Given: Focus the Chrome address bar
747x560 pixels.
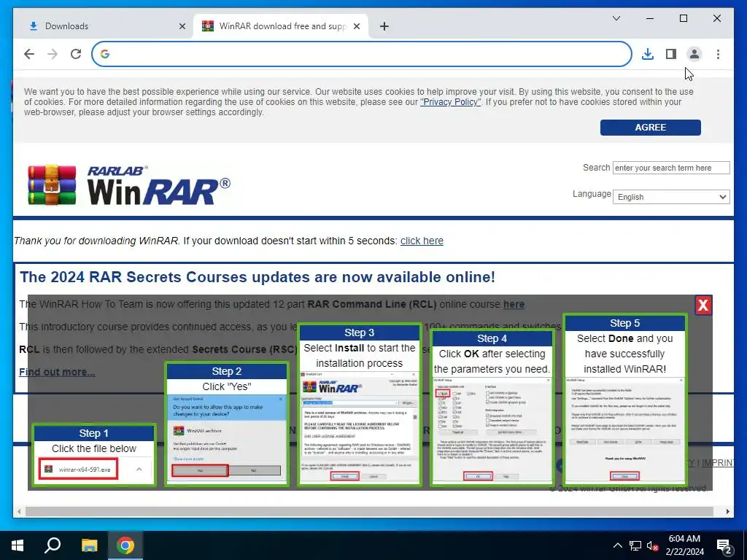Looking at the screenshot, I should pyautogui.click(x=362, y=54).
